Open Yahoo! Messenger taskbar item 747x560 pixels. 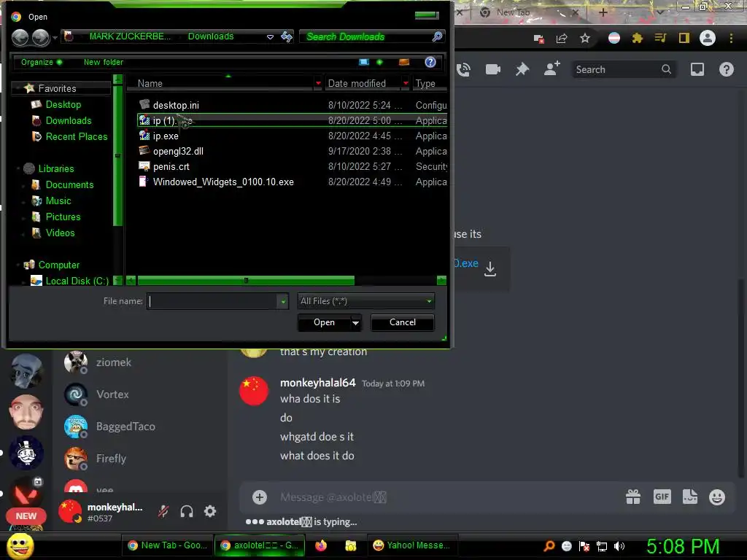(411, 545)
